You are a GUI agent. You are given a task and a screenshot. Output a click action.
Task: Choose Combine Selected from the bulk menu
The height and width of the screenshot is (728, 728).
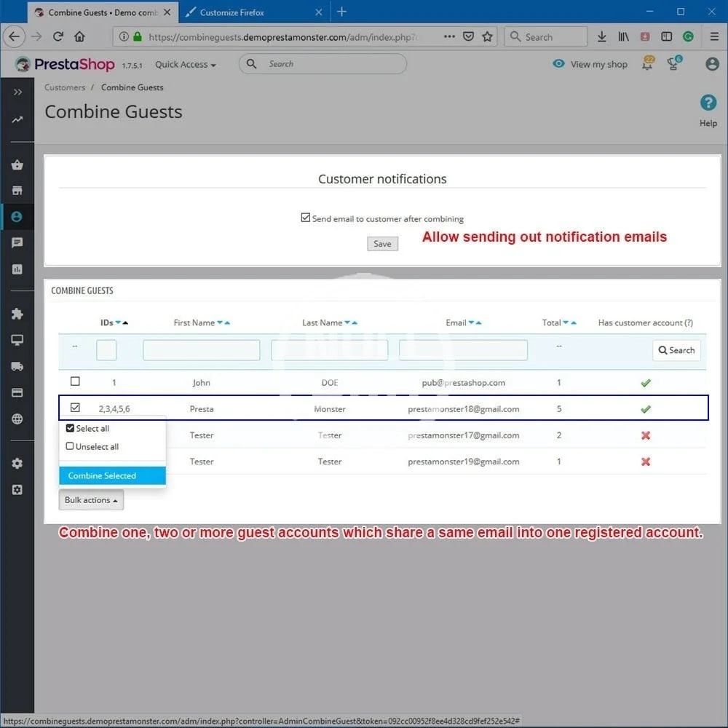tap(102, 475)
